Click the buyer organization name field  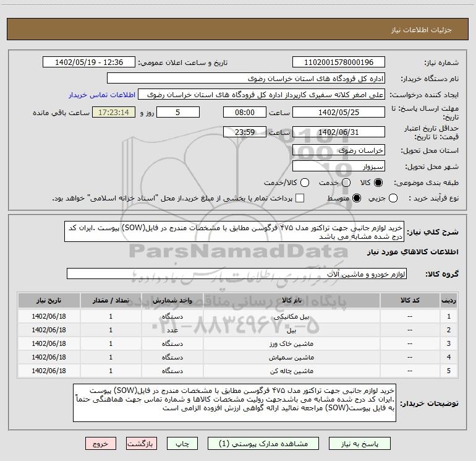click(x=246, y=79)
